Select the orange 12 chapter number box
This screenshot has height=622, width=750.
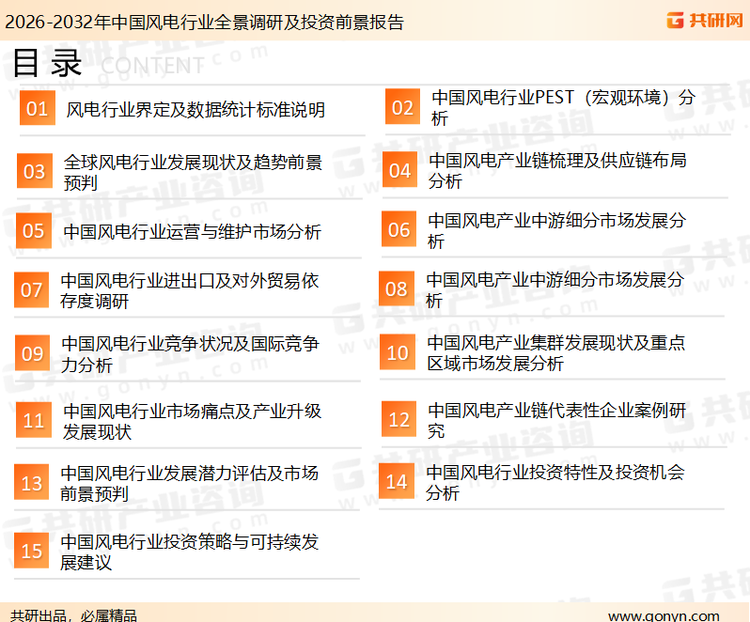[x=399, y=419]
